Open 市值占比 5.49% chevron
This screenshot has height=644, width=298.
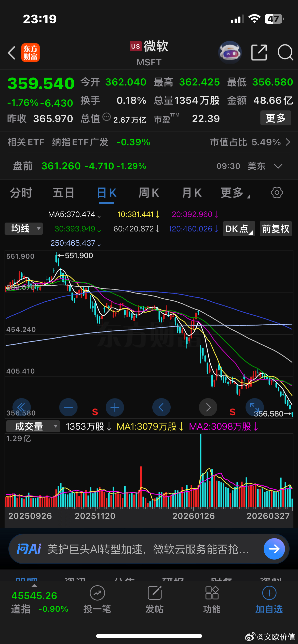[x=288, y=142]
